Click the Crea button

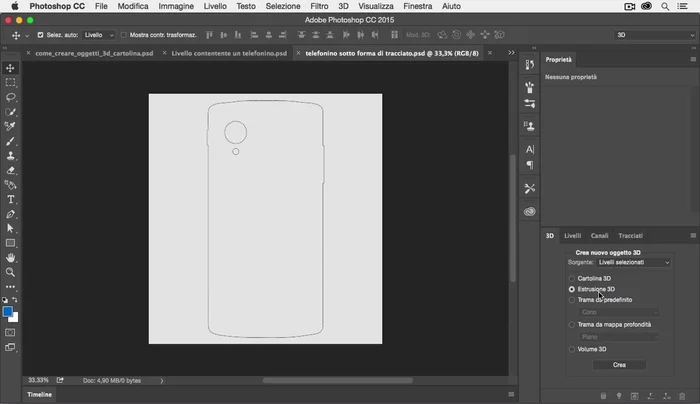[619, 365]
